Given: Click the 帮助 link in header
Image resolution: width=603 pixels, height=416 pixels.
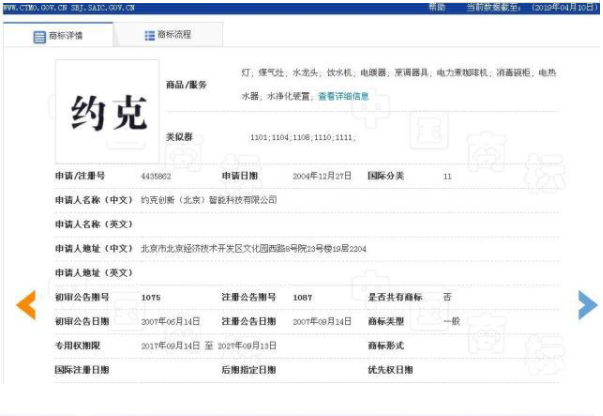Looking at the screenshot, I should (x=437, y=7).
